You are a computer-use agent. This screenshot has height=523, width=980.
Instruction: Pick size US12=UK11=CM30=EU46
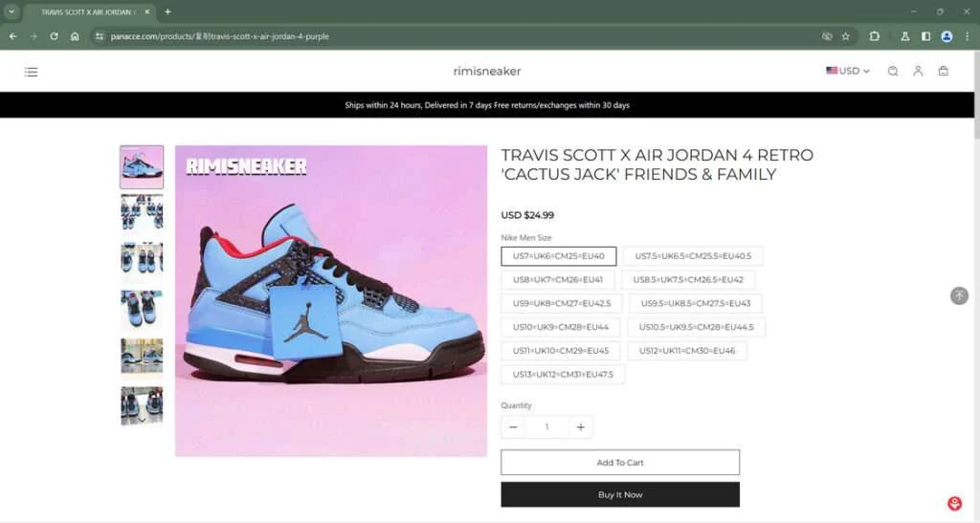tap(687, 351)
